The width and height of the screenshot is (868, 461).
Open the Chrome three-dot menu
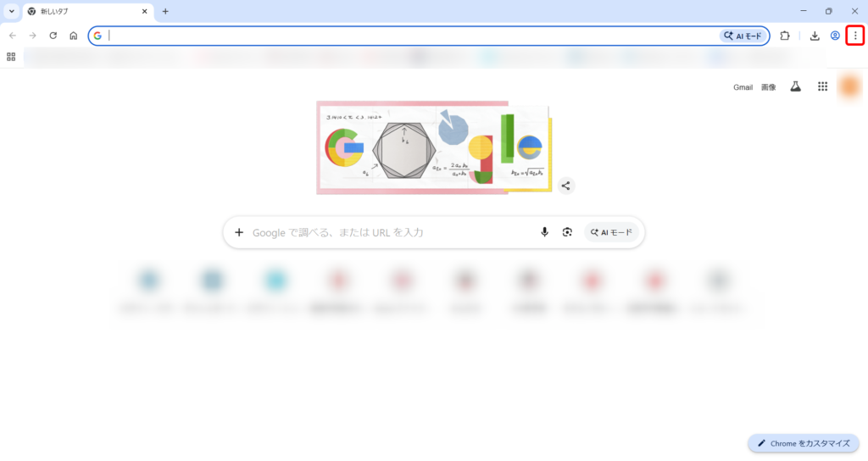coord(855,36)
